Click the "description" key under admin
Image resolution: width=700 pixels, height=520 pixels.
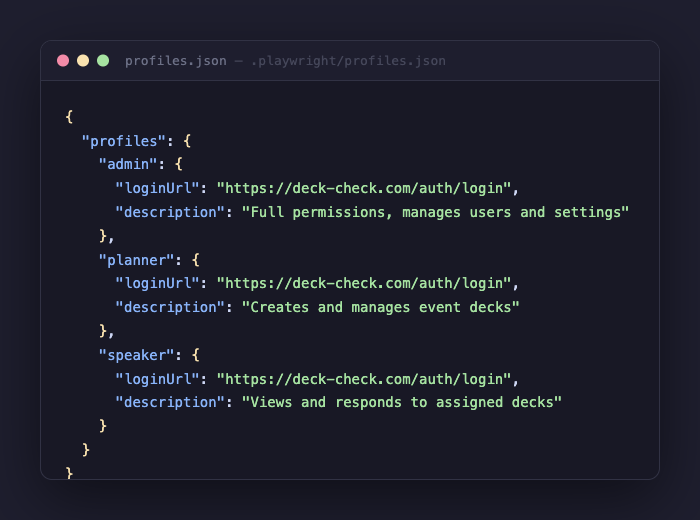pos(170,212)
